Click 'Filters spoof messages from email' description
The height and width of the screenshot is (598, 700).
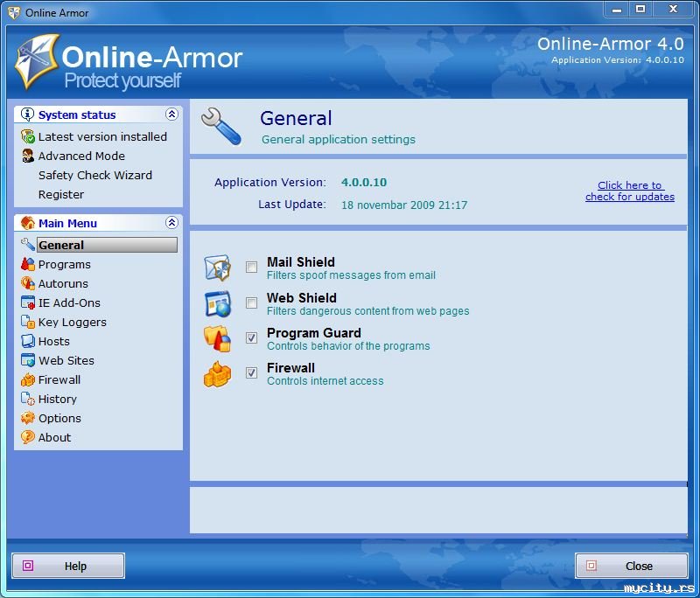point(352,275)
